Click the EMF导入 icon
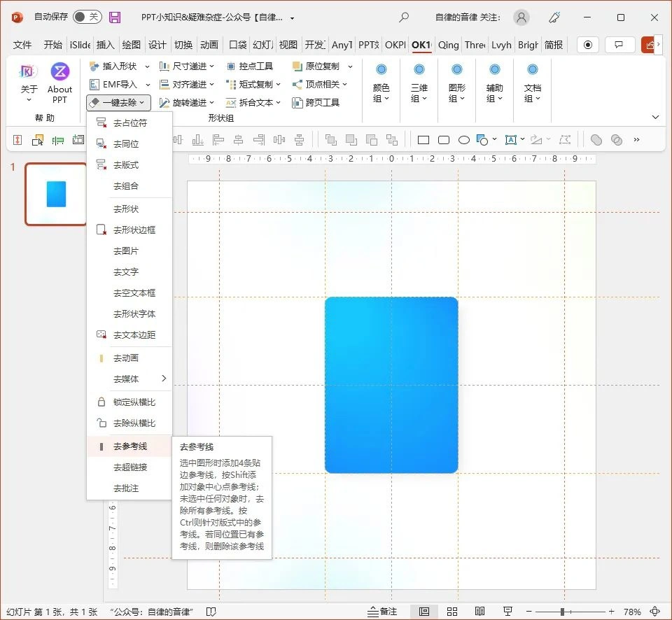The image size is (672, 620). coord(118,84)
